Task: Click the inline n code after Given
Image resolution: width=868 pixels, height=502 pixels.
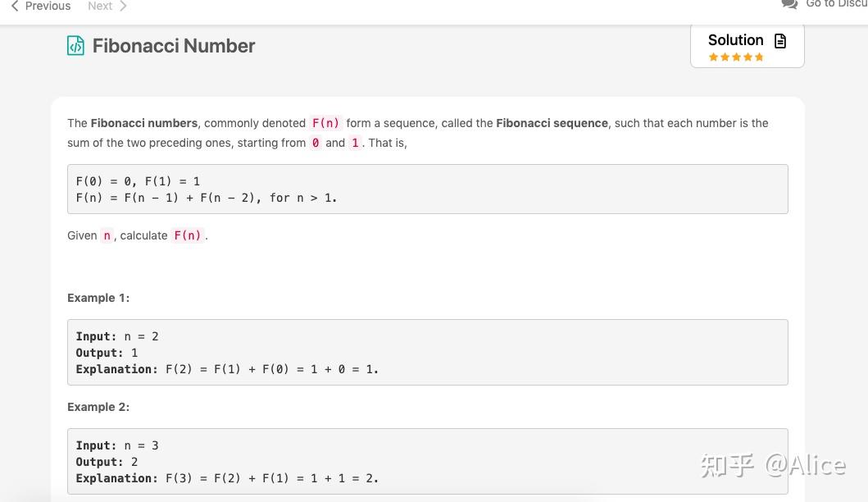Action: tap(107, 235)
